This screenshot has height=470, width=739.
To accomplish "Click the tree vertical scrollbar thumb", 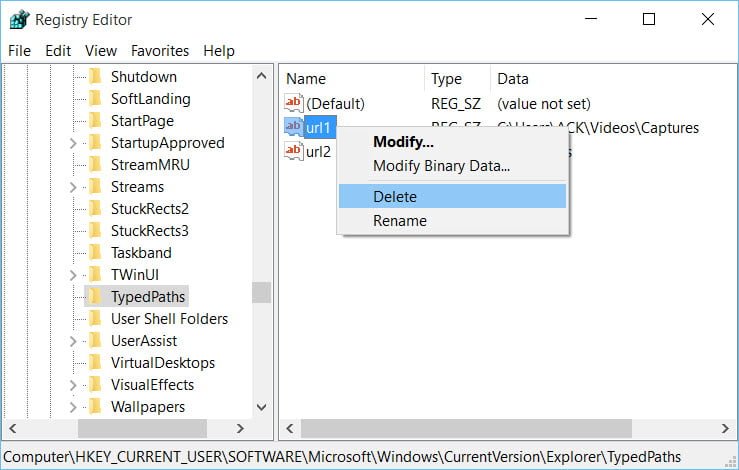I will point(262,292).
